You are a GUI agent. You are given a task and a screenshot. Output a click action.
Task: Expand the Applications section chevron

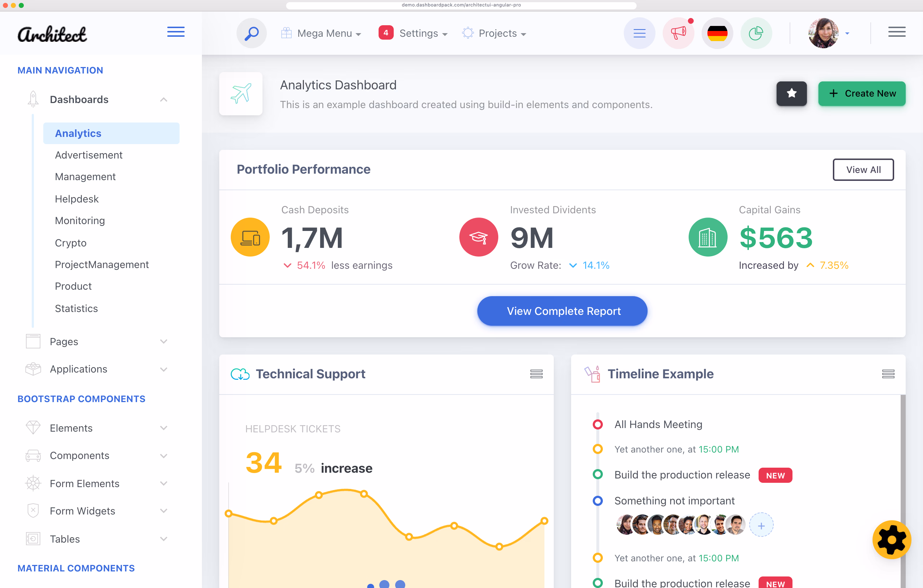tap(164, 369)
